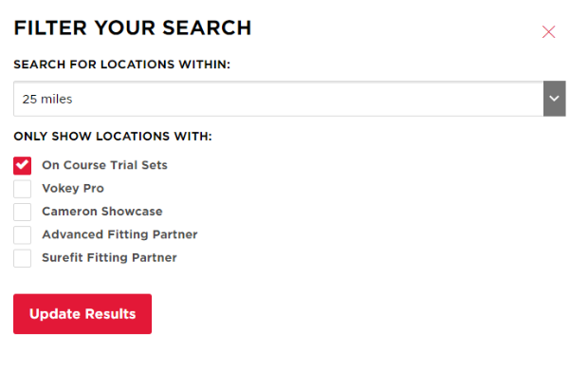Click the 'Surefit Fitting Partner' label text
The width and height of the screenshot is (588, 372).
coord(109,258)
